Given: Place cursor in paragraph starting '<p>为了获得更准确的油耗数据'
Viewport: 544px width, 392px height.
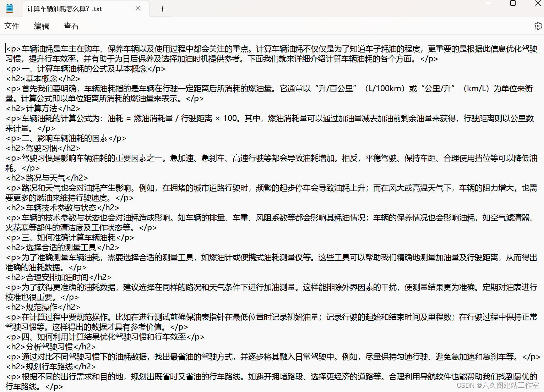Looking at the screenshot, I should click(x=272, y=292).
